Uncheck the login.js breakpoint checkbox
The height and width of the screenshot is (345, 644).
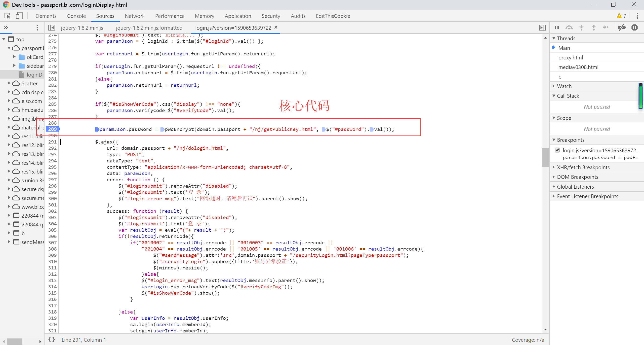pyautogui.click(x=557, y=150)
